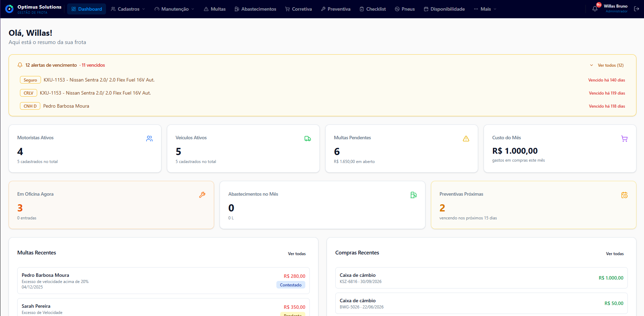Click the Seguro alert tag
This screenshot has width=644, height=316.
coord(30,80)
